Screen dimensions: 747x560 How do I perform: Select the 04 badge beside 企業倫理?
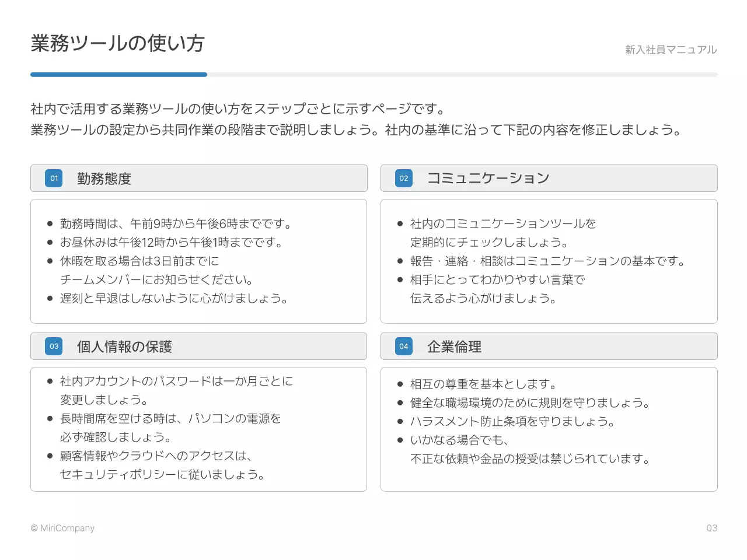pos(404,346)
